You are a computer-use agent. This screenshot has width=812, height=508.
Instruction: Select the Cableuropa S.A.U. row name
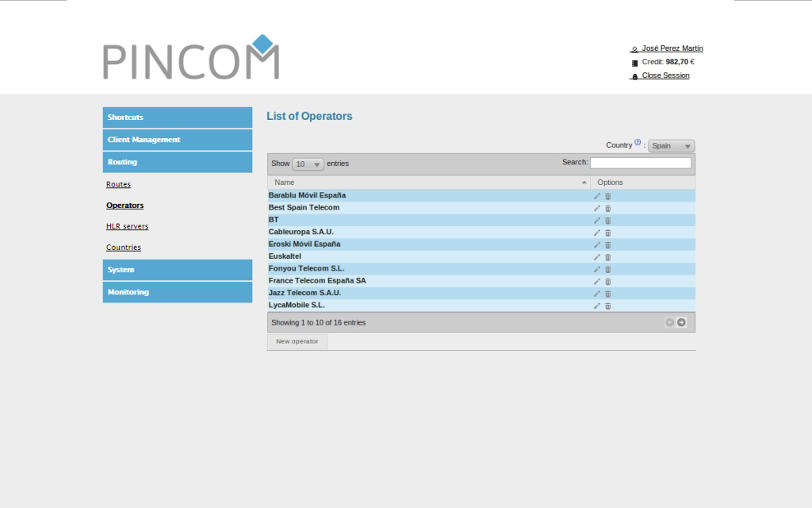[301, 232]
